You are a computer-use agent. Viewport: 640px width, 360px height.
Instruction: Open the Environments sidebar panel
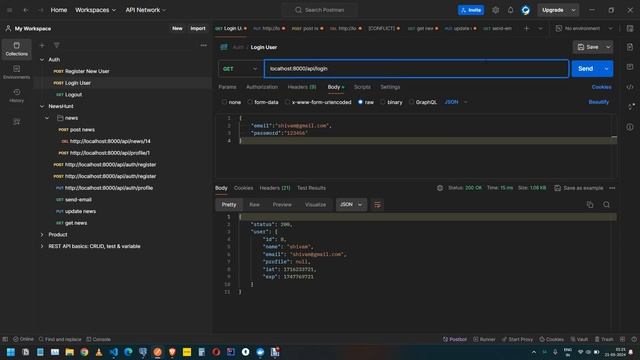tap(16, 72)
